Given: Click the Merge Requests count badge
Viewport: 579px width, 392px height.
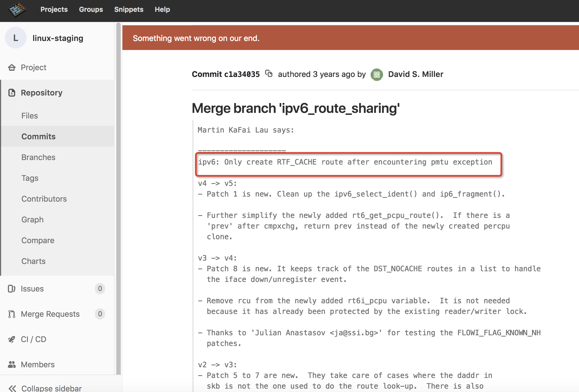Looking at the screenshot, I should click(x=100, y=314).
